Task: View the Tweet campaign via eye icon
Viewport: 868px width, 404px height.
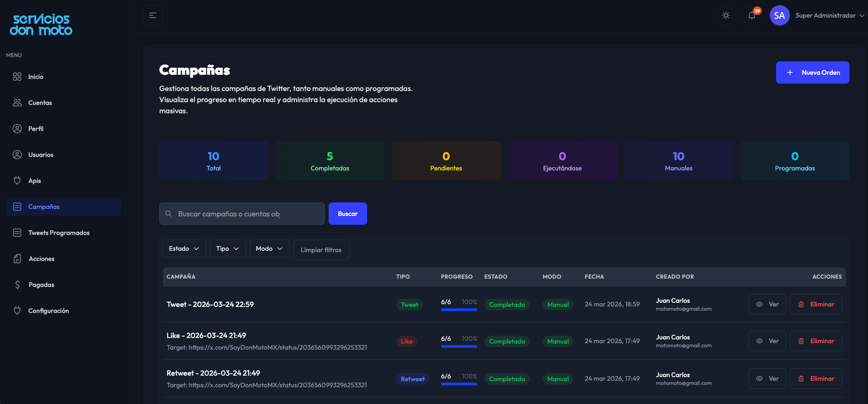Action: pos(759,305)
